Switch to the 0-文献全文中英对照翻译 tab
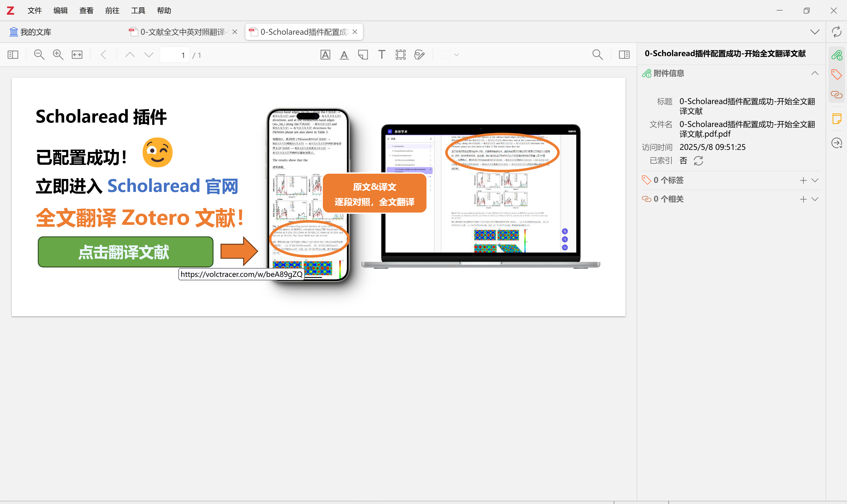Screen dimensions: 847x504 tap(182, 32)
